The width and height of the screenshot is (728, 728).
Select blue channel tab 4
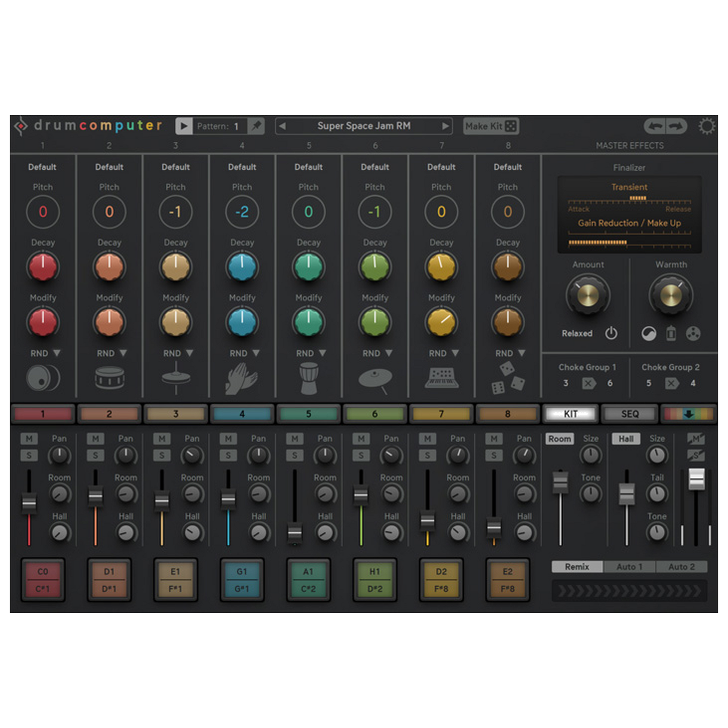pyautogui.click(x=242, y=414)
